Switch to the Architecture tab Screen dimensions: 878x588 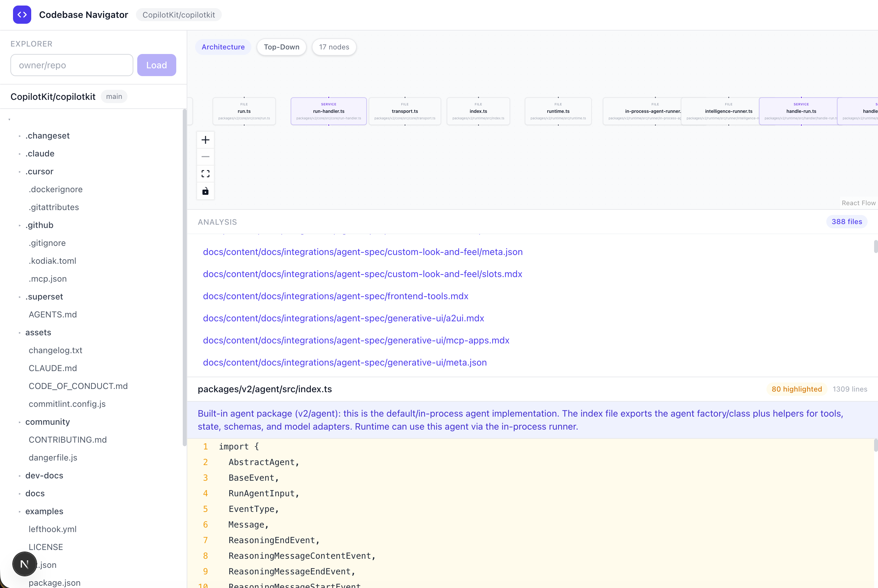click(223, 47)
